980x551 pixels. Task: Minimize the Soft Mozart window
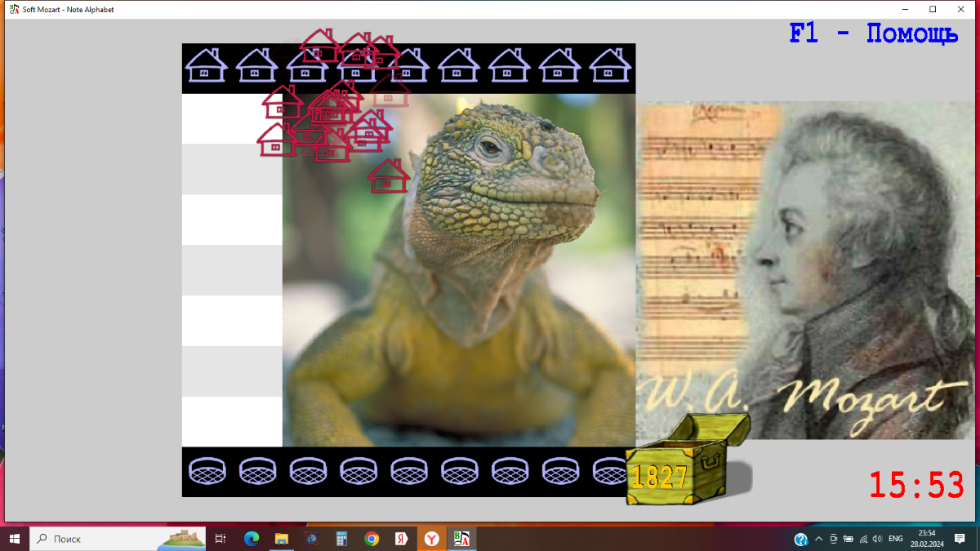(x=905, y=9)
